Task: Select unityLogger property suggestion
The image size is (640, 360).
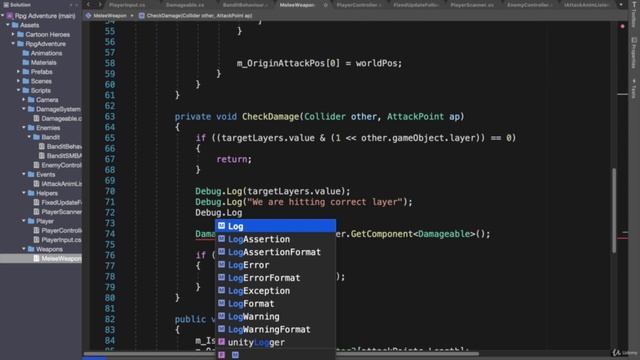Action: [276, 342]
